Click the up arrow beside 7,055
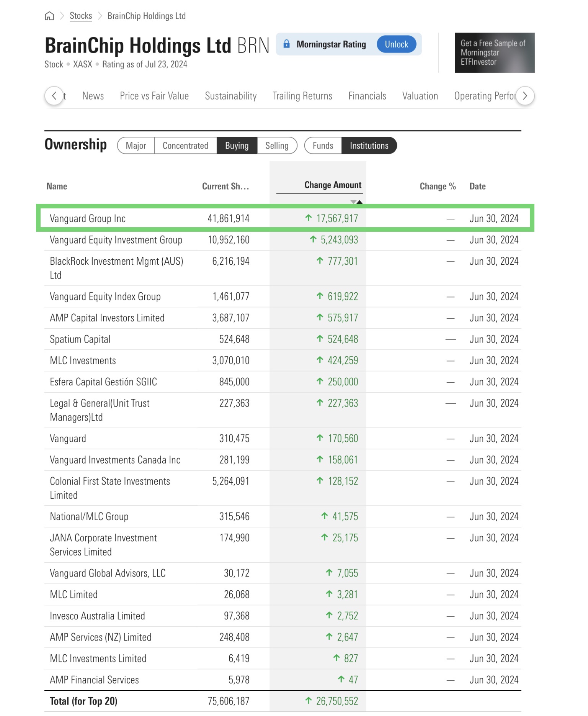 pos(329,573)
